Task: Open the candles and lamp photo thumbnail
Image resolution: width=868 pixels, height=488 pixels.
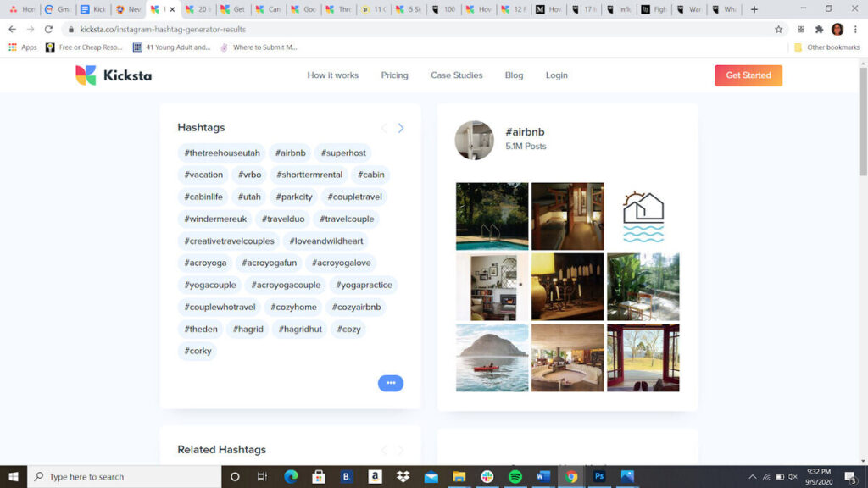Action: tap(567, 287)
